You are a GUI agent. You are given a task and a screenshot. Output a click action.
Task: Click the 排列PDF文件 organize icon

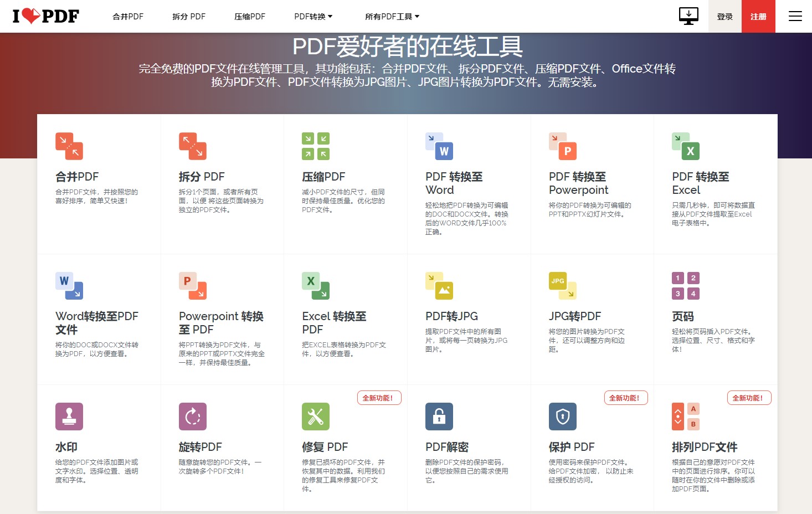(686, 417)
